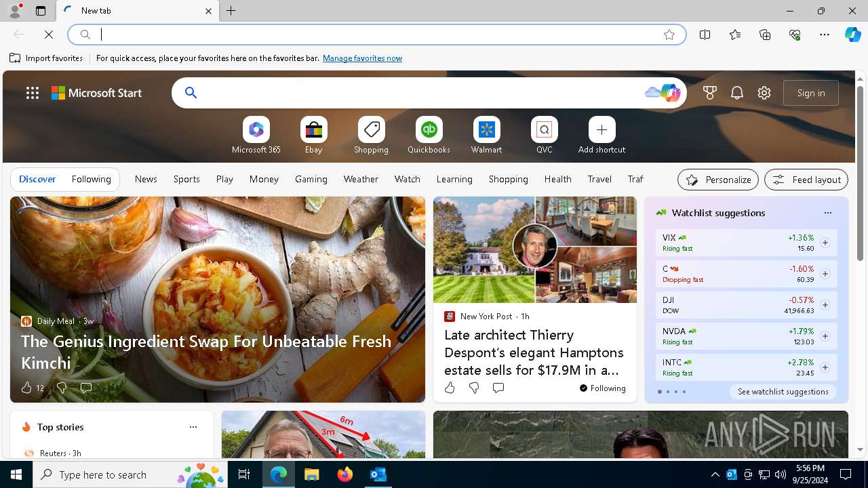
Task: Click the Sign in button
Action: point(811,93)
